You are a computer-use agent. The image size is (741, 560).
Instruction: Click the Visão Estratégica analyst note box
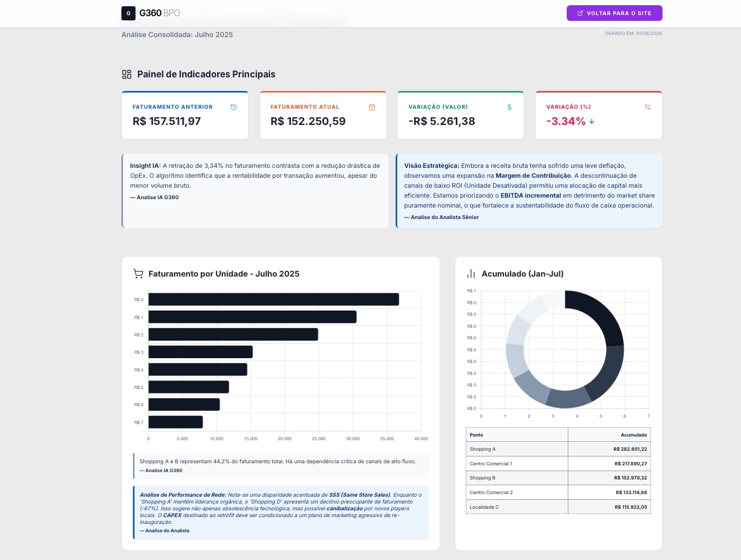(x=529, y=191)
